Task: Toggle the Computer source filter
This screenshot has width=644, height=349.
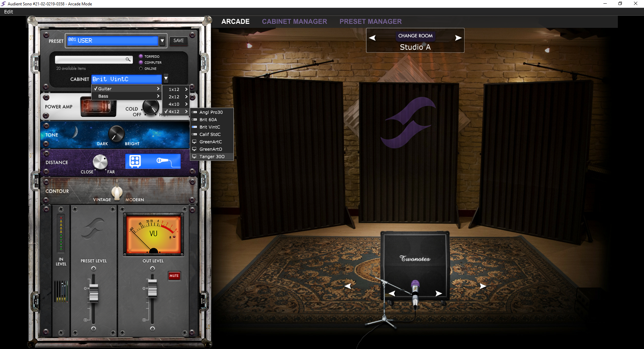Action: (x=141, y=62)
